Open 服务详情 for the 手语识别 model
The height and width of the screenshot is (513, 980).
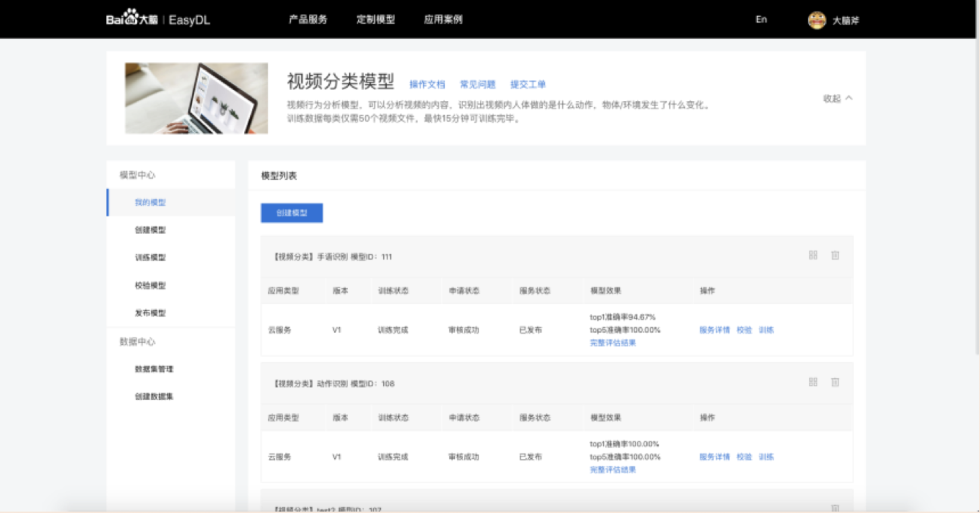(x=714, y=330)
